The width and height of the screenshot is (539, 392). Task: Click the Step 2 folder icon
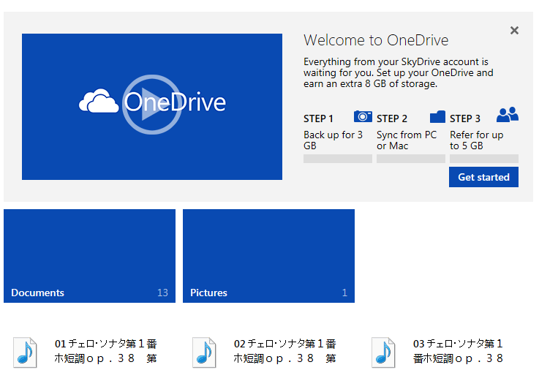(x=437, y=116)
